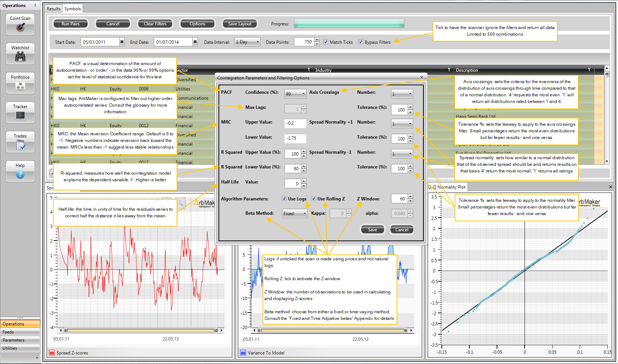The height and width of the screenshot is (364, 618).
Task: Toggle the Use Logs checkbox
Action: [284, 199]
